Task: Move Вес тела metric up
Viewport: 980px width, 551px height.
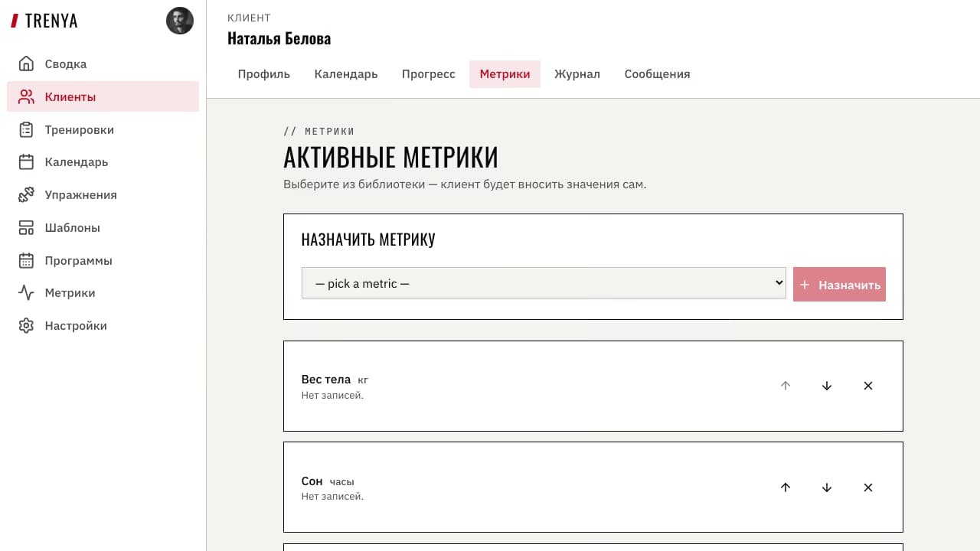Action: 786,386
